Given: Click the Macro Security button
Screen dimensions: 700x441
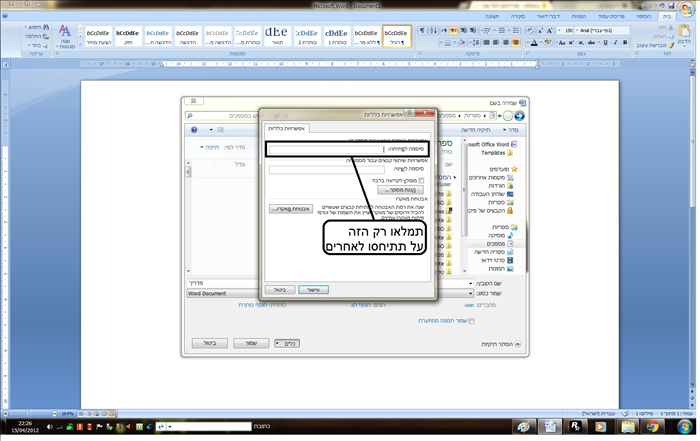Looking at the screenshot, I should point(291,208).
